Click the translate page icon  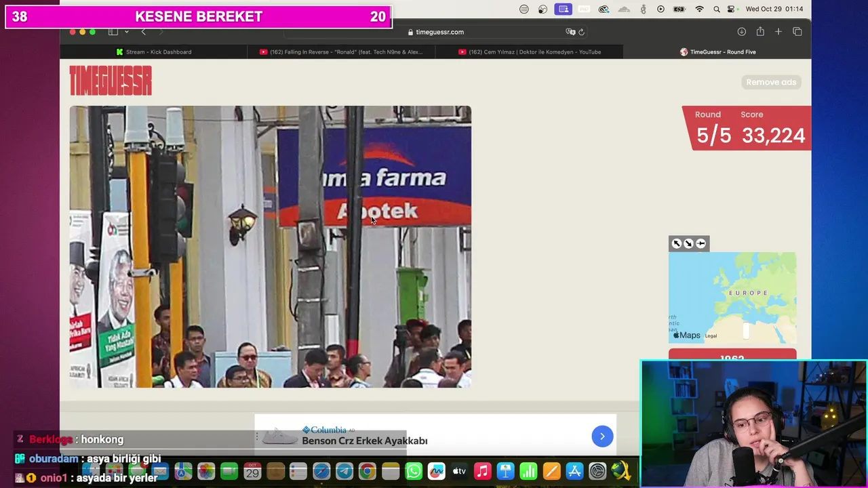click(x=570, y=32)
